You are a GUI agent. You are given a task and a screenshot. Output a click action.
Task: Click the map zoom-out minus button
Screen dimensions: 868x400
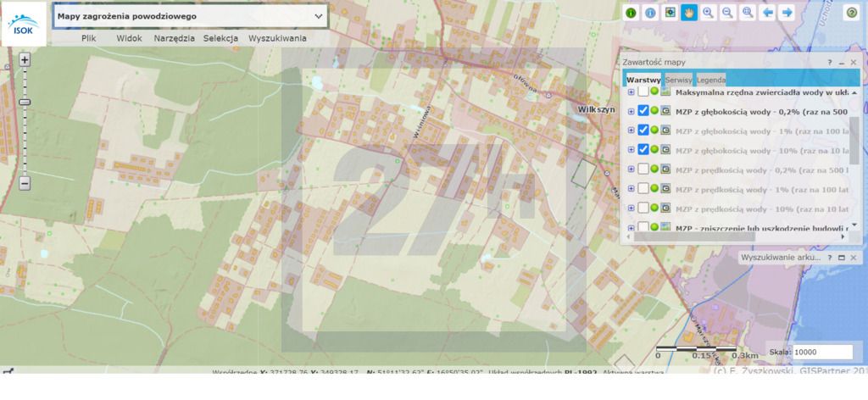click(x=25, y=183)
